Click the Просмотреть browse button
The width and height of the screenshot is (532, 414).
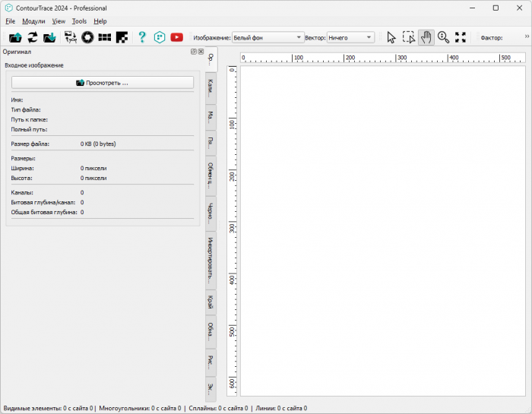coord(103,82)
